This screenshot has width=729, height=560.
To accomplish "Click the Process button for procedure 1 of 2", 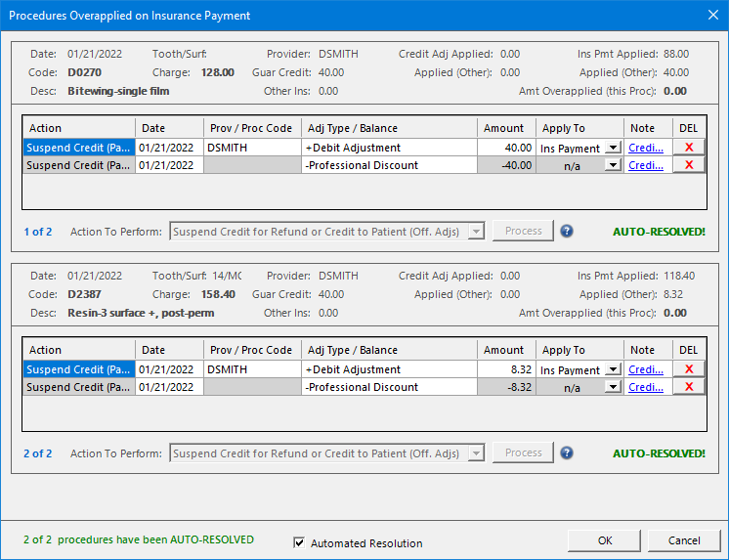I will pyautogui.click(x=523, y=232).
